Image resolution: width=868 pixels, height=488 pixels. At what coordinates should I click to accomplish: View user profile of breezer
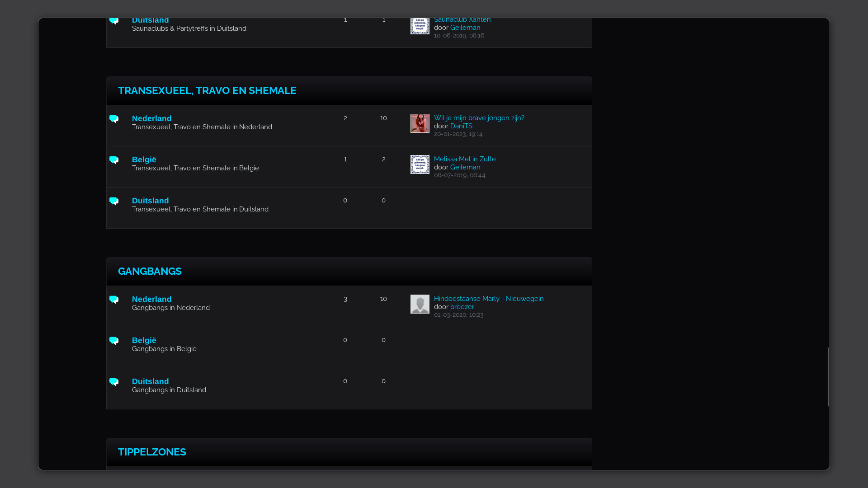[x=462, y=307]
